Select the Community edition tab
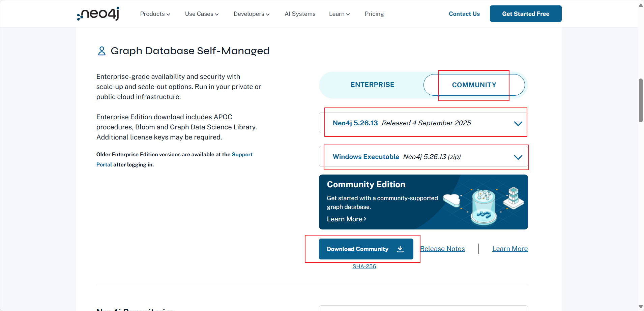Screen dimensions: 644x311 (x=474, y=85)
